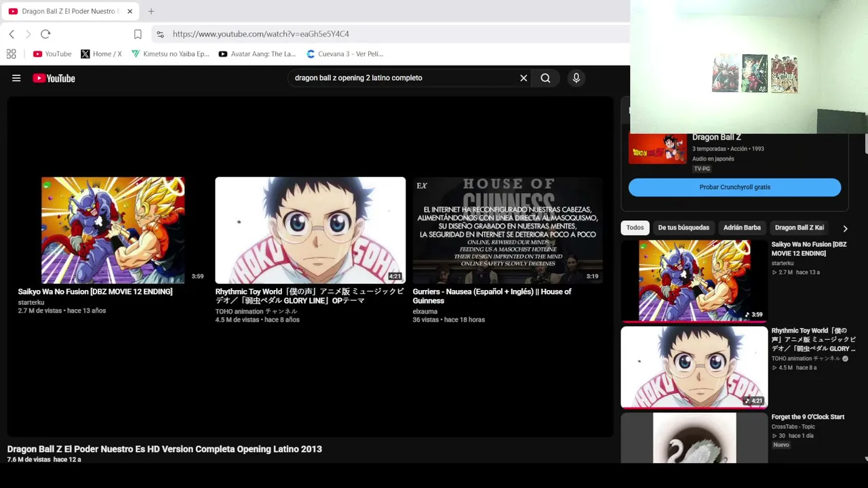Open the Avatar Aang bookmark

coord(258,54)
